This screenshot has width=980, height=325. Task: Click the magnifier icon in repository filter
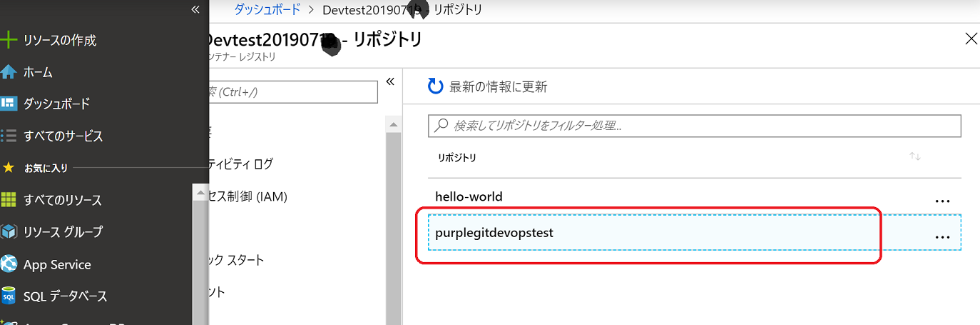click(441, 126)
